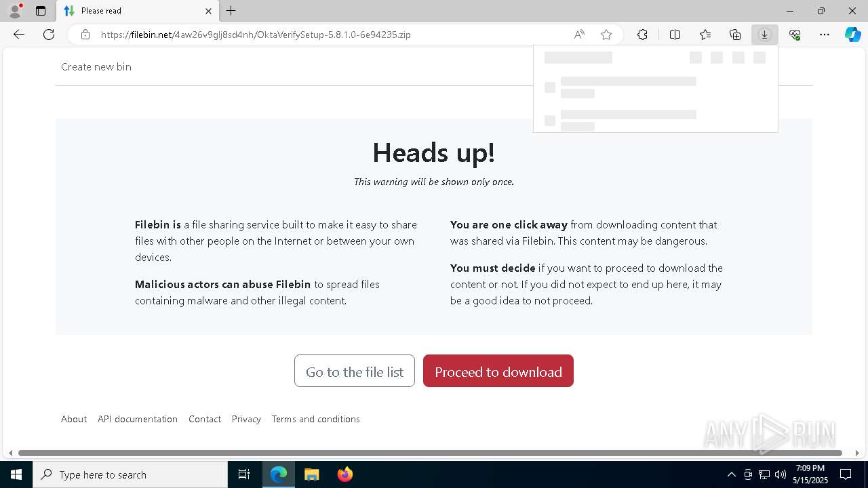Click "Go to the file list" button

(x=355, y=371)
